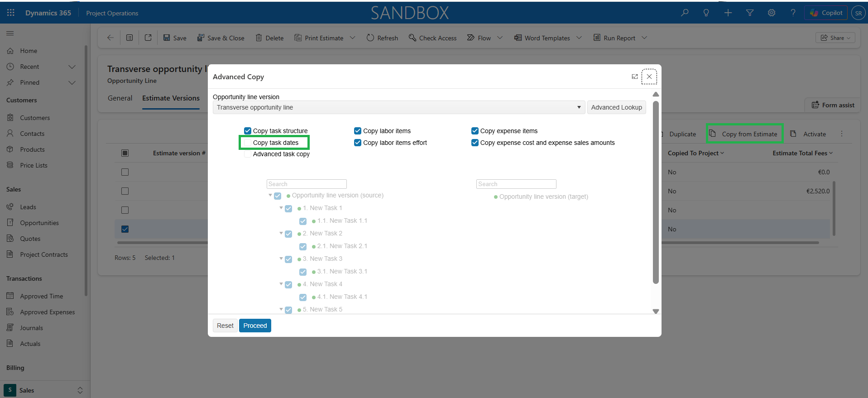The width and height of the screenshot is (868, 398).
Task: Open the app launcher waffle icon
Action: tap(11, 13)
